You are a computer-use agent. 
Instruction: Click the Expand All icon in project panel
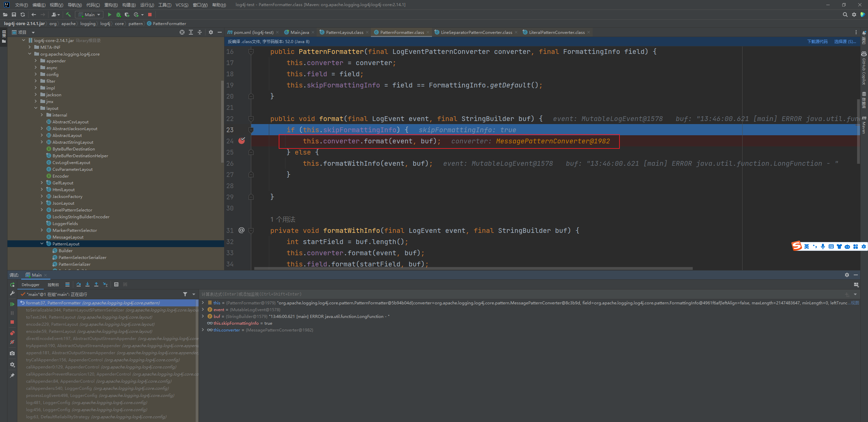click(191, 32)
